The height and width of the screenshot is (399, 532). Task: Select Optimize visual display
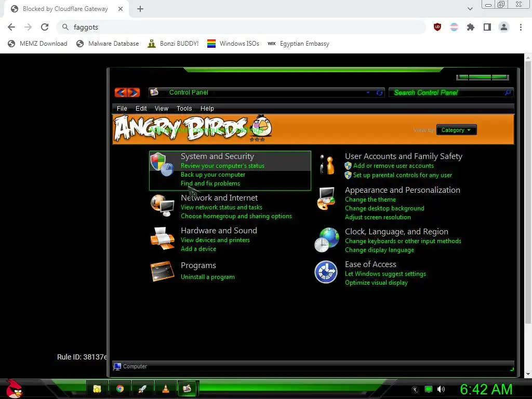(376, 283)
